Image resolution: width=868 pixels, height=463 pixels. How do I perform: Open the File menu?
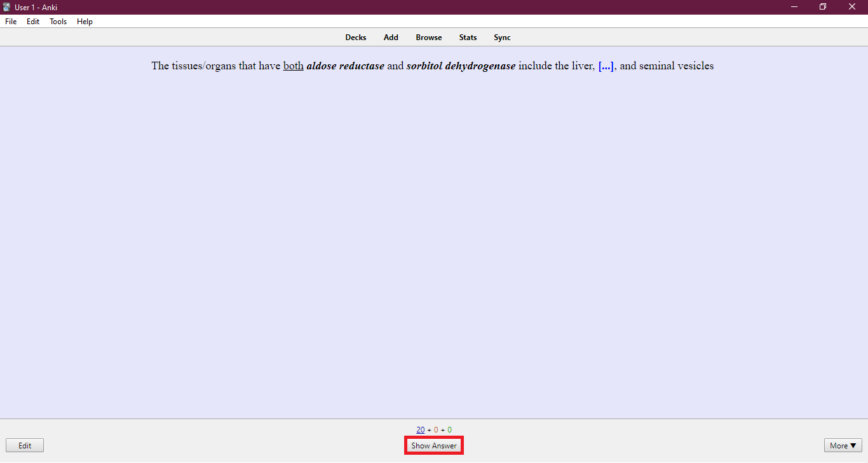(x=11, y=22)
